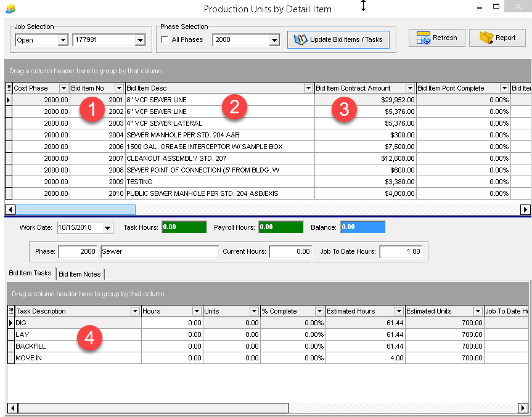This screenshot has height=417, width=532.
Task: Open Estimated Units column filter dropdown
Action: click(x=478, y=311)
